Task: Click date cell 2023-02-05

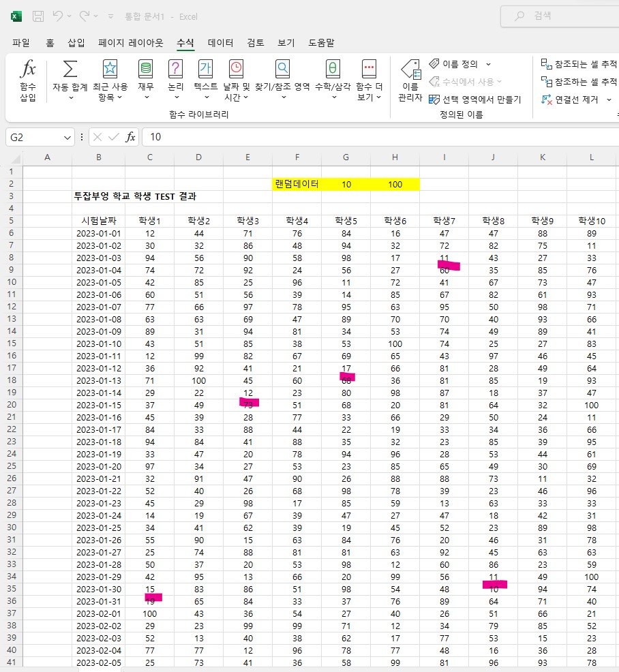Action: 99,663
